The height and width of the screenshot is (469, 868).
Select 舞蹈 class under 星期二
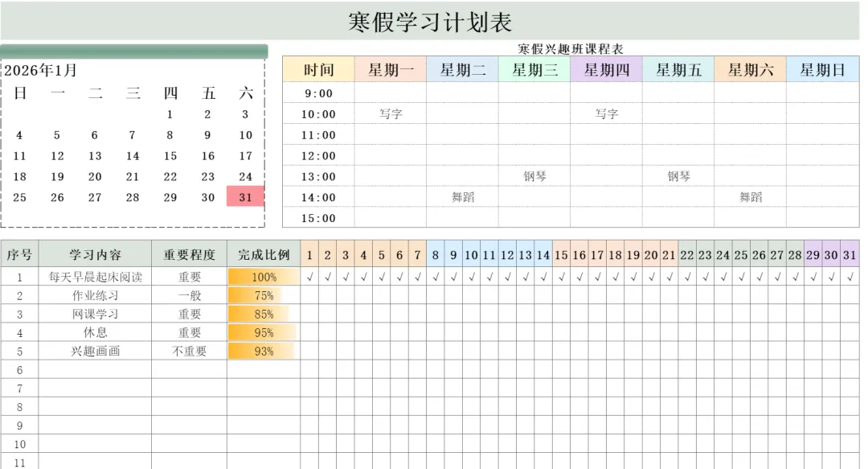pos(462,197)
